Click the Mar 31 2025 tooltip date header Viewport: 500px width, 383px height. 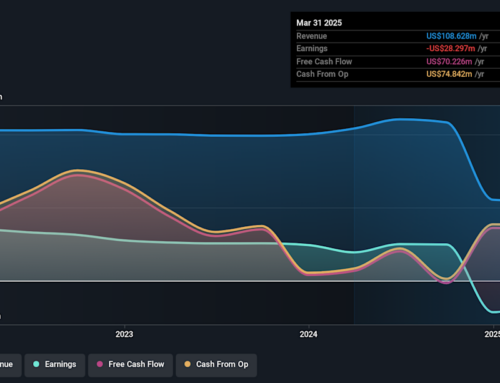(319, 23)
